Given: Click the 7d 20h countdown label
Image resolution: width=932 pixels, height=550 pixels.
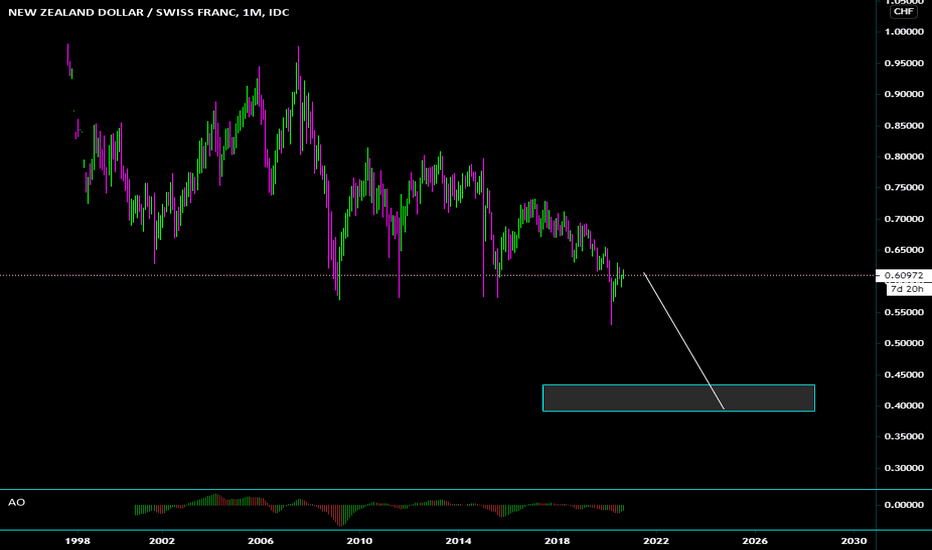Looking at the screenshot, I should click(x=907, y=289).
